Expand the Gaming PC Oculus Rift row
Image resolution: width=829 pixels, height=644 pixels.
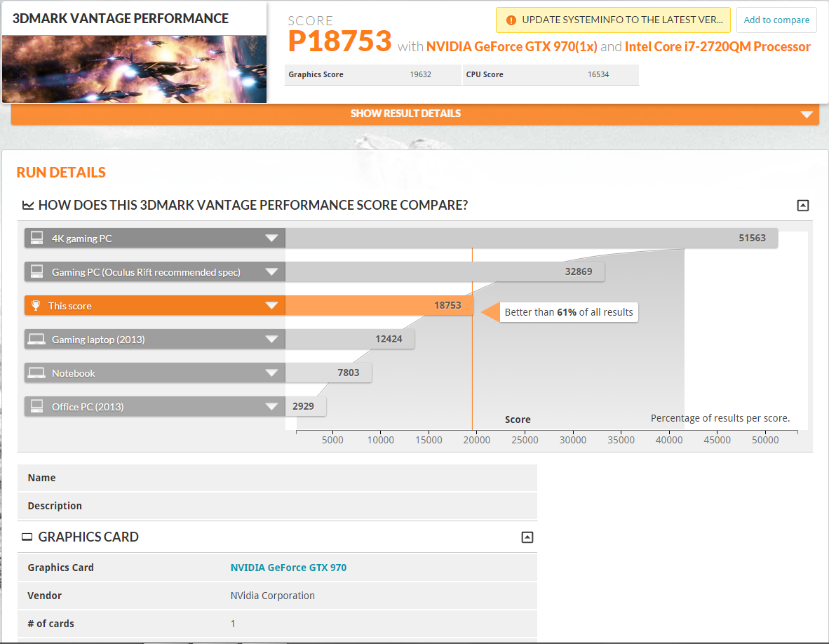click(x=271, y=271)
